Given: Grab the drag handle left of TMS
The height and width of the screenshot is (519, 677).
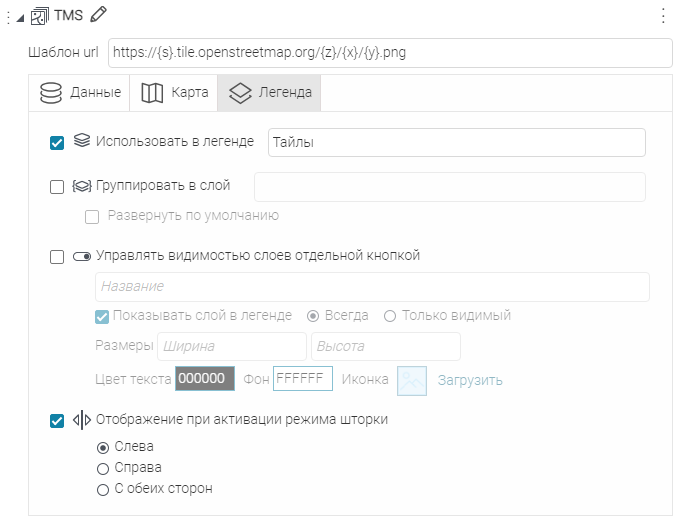Looking at the screenshot, I should [8, 16].
